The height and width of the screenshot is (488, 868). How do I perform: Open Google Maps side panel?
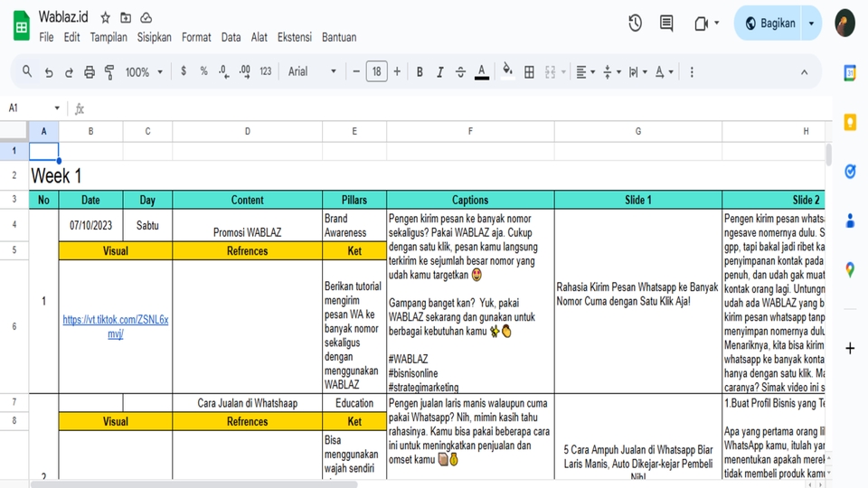[850, 270]
